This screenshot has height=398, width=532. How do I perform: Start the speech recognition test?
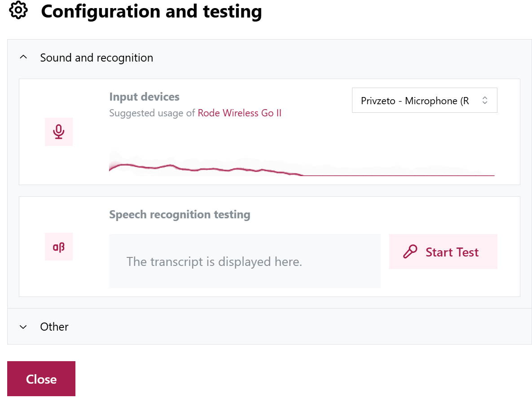coord(443,252)
